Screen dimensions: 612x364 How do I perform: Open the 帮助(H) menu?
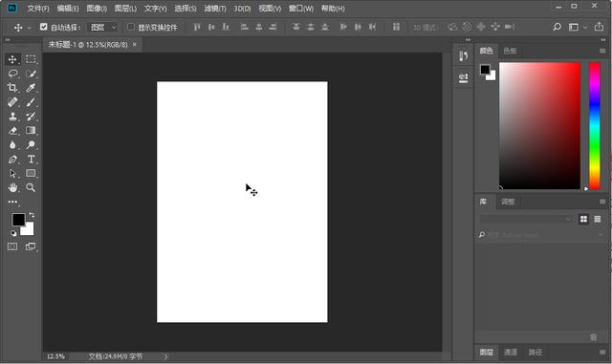click(x=333, y=9)
